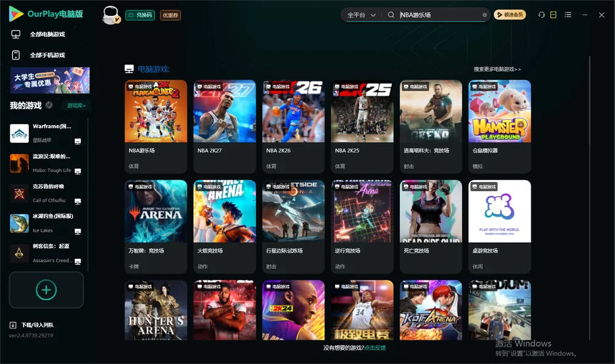Clear the search text with the x icon
This screenshot has height=364, width=615.
pos(485,15)
